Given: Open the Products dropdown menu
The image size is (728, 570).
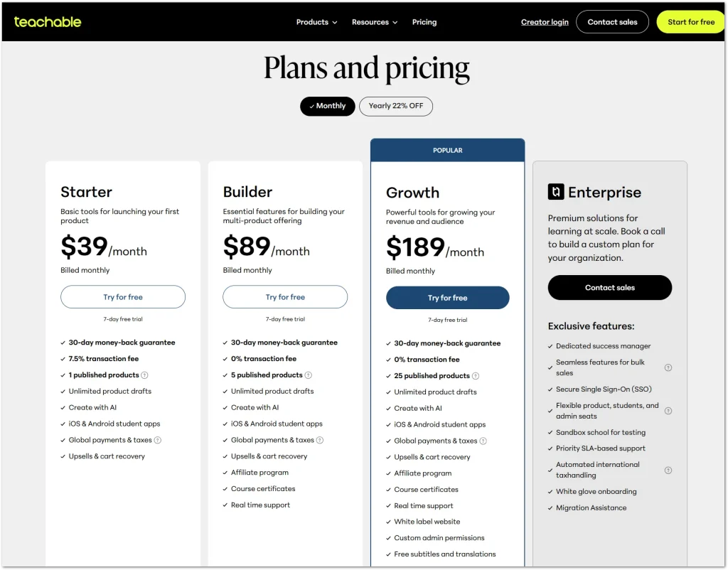Looking at the screenshot, I should [x=316, y=22].
